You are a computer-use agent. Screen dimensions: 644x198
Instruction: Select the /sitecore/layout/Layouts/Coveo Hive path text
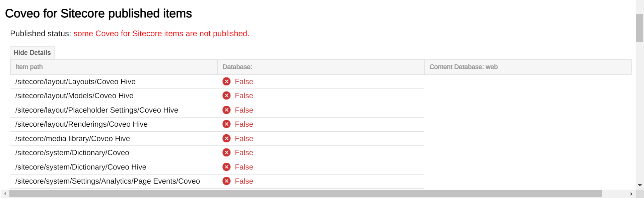75,82
